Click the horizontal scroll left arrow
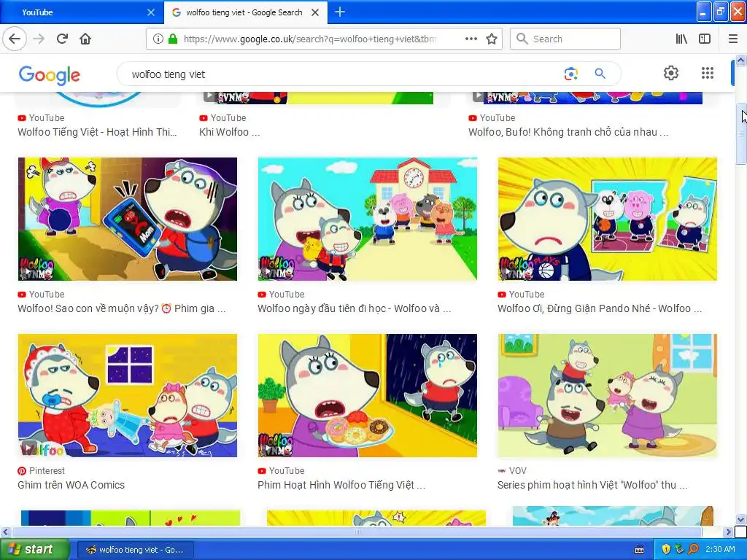Screen dimensions: 747x560 pos(5,532)
